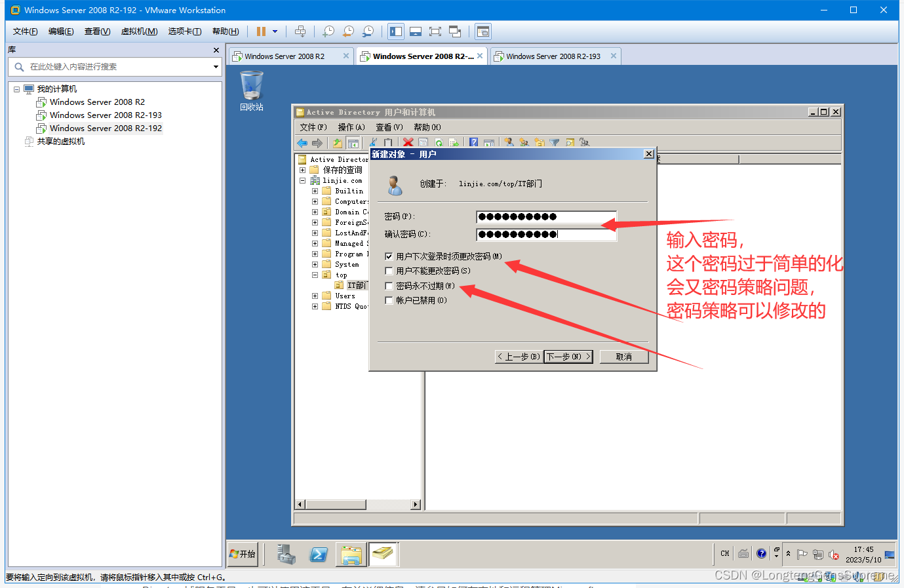Pause the virtual machine with the pause icon

click(x=261, y=31)
